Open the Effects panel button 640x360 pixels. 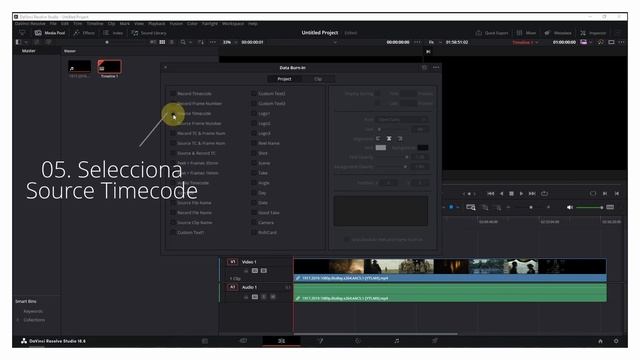pos(84,33)
